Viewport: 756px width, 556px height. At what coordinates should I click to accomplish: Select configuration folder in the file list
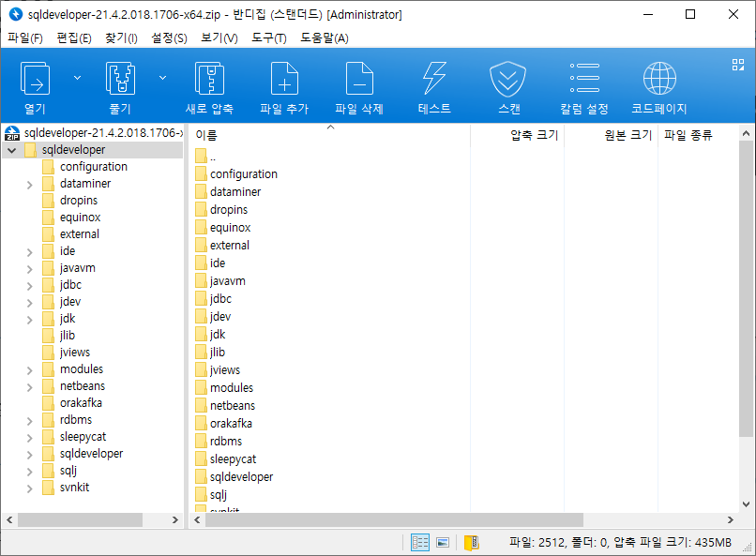(x=236, y=174)
